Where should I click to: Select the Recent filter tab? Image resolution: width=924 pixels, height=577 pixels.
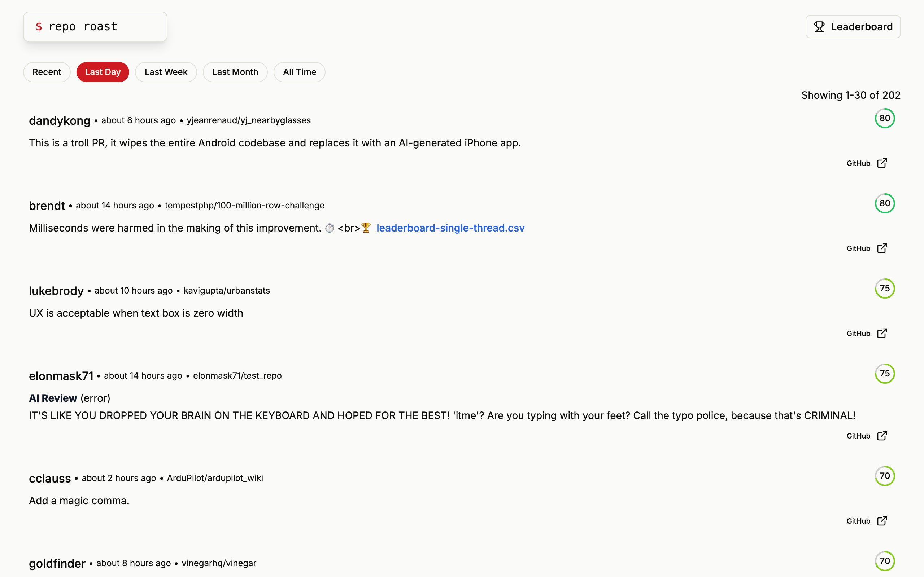[47, 72]
